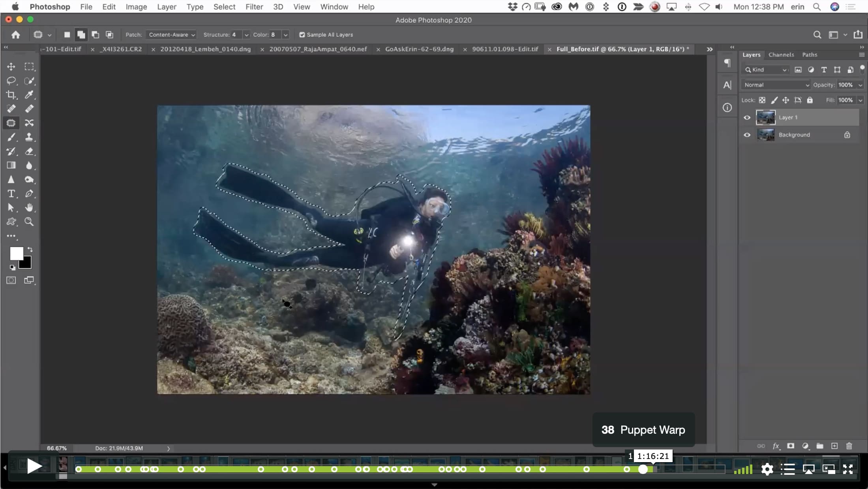Create a new layer with the plus icon
Screen dimensions: 868x489
(x=834, y=446)
